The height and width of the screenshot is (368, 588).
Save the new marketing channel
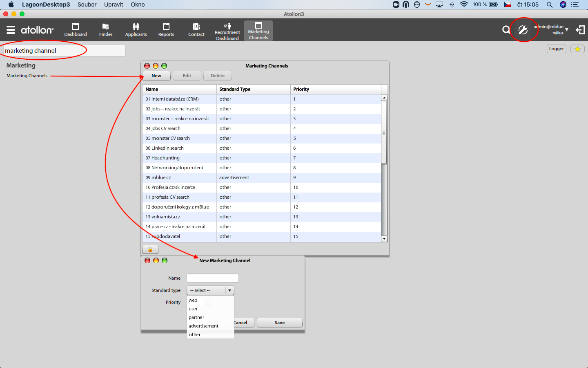coord(280,323)
